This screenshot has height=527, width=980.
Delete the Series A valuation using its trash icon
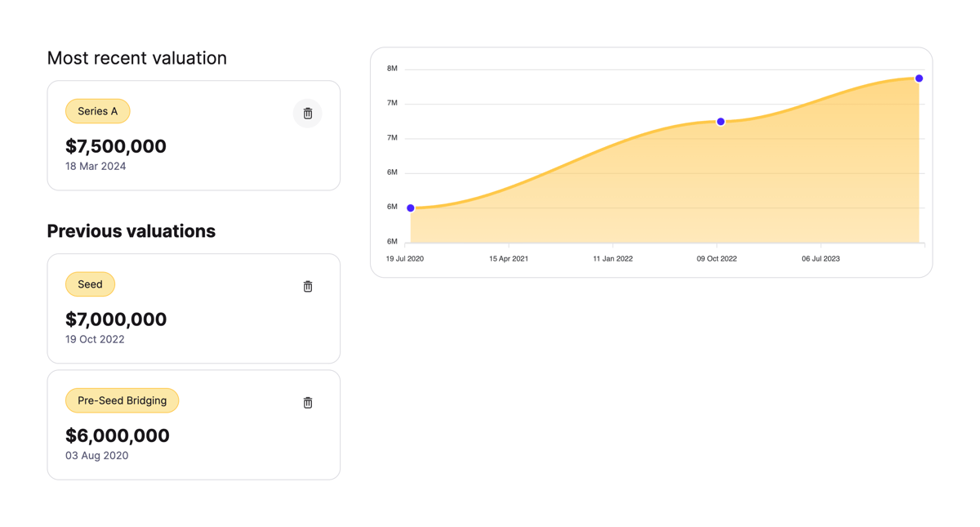point(307,113)
